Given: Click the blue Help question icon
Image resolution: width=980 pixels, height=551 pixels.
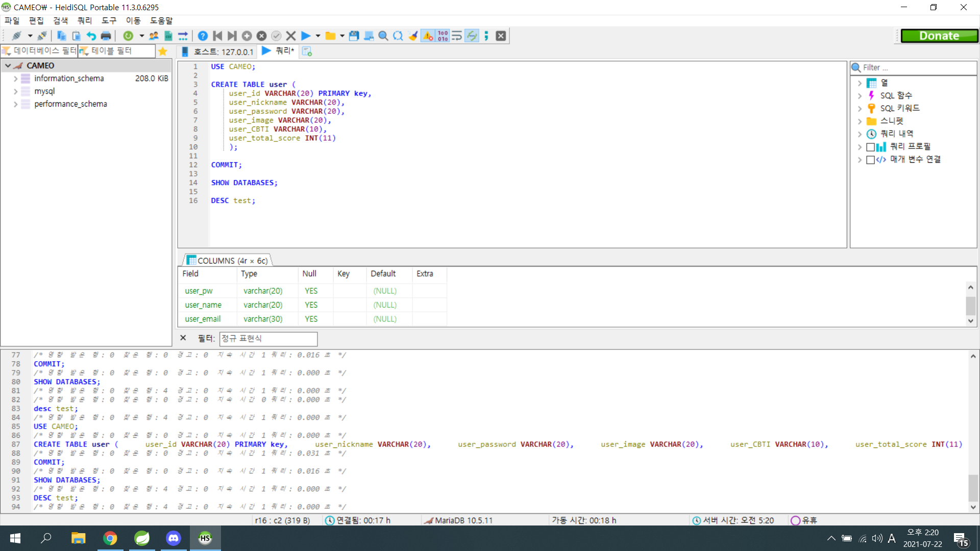Looking at the screenshot, I should pyautogui.click(x=203, y=36).
